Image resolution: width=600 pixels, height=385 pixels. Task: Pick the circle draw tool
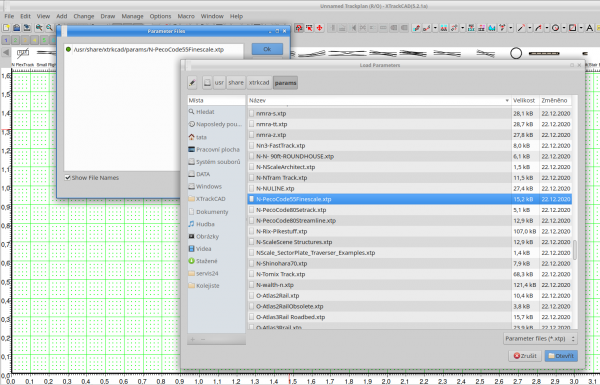(555, 28)
